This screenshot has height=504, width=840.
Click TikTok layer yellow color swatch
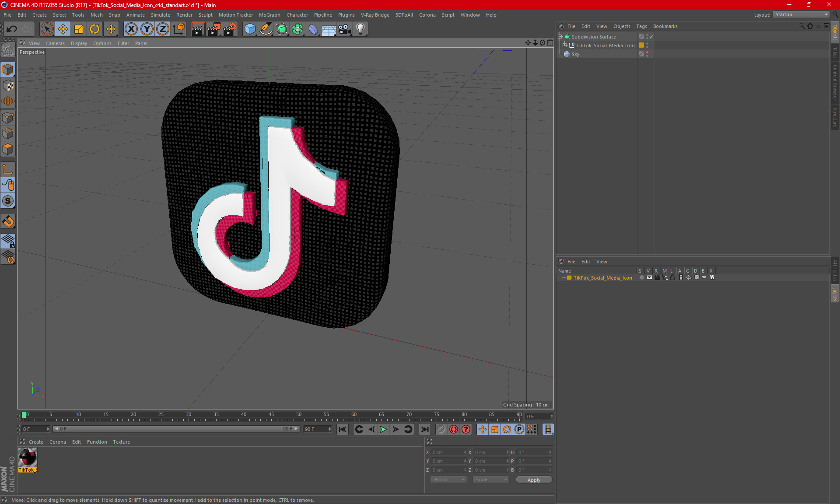[569, 277]
